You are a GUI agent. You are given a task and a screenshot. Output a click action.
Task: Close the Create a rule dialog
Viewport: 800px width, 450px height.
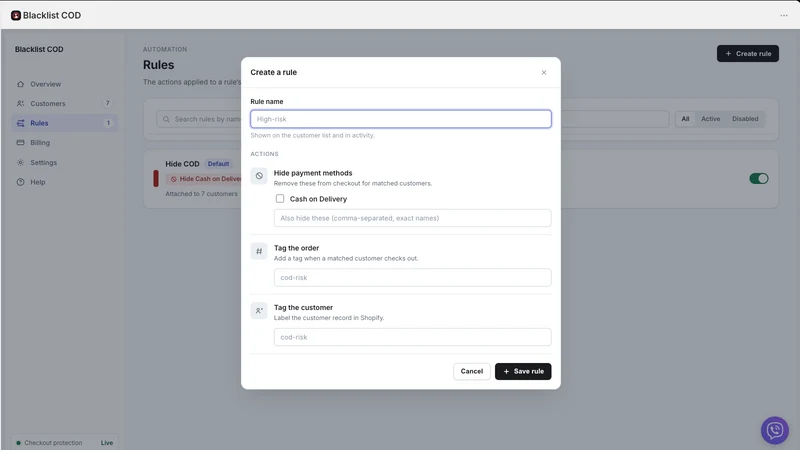click(x=544, y=72)
